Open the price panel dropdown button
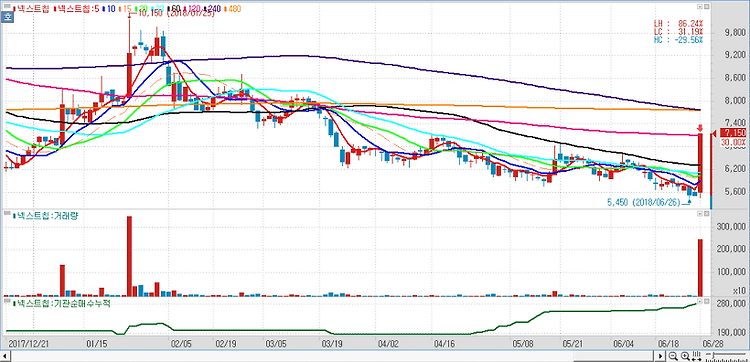Screen dimensions: 750x362 coord(699,6)
